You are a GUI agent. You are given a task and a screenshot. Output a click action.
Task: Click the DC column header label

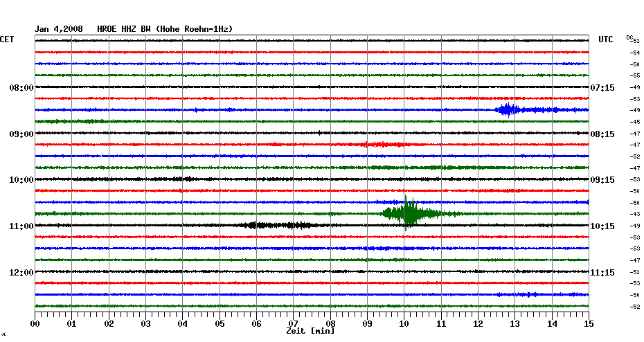pos(629,38)
